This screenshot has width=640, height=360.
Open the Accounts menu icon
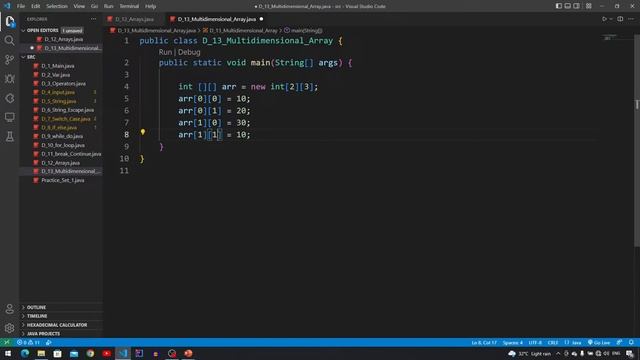[x=9, y=309]
